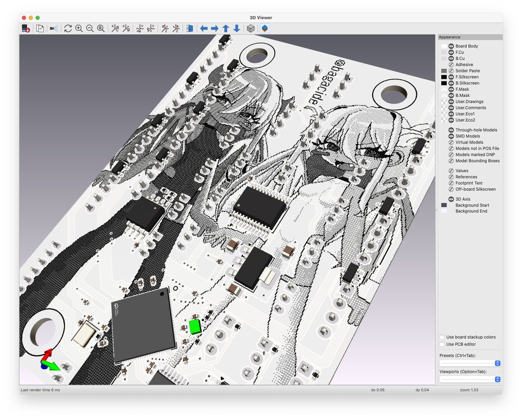Image resolution: width=522 pixels, height=420 pixels.
Task: Show Model Bounding Boxes
Action: (451, 161)
